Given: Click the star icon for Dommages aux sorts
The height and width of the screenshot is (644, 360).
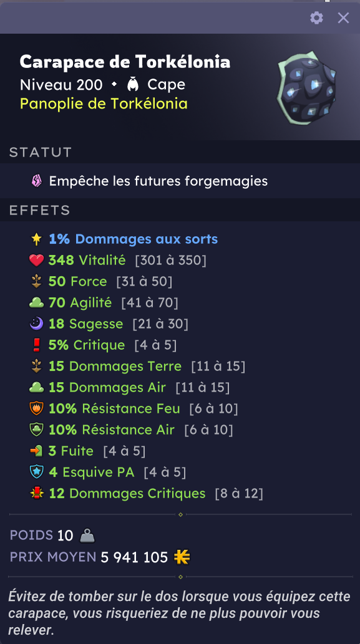Looking at the screenshot, I should coord(37,239).
